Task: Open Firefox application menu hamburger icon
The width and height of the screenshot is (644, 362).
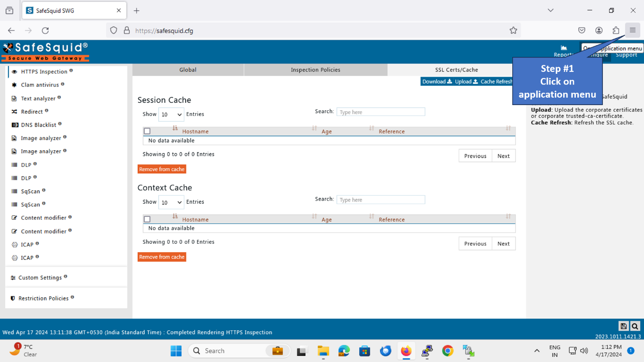Action: pyautogui.click(x=632, y=30)
